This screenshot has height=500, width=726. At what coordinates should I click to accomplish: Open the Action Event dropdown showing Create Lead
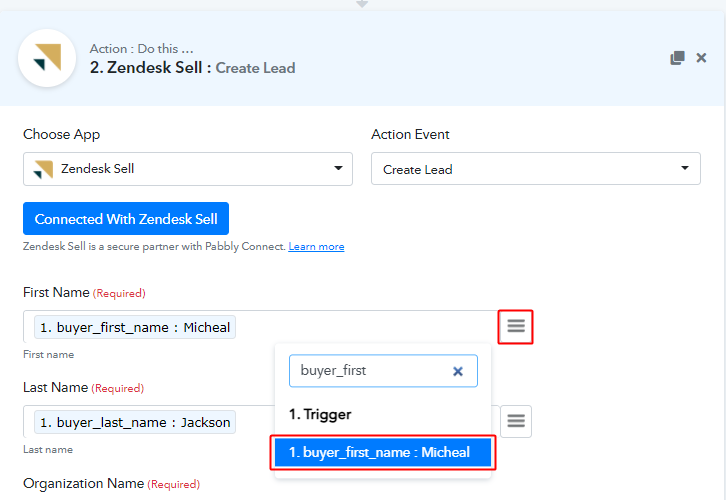(536, 169)
